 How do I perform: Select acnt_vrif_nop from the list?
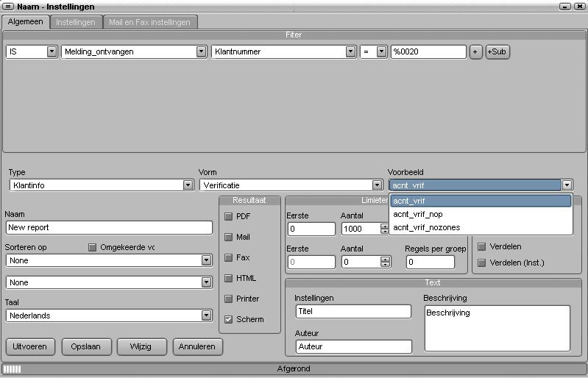point(481,214)
